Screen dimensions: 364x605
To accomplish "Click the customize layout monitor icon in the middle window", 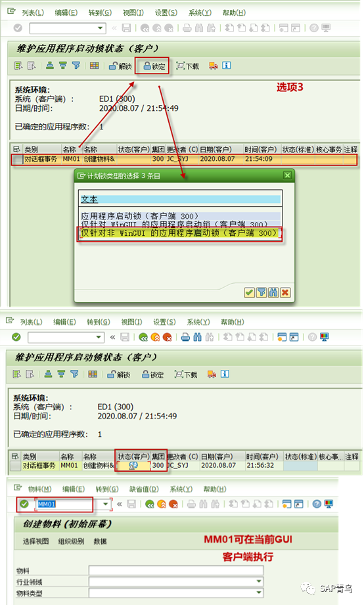I will (x=324, y=337).
